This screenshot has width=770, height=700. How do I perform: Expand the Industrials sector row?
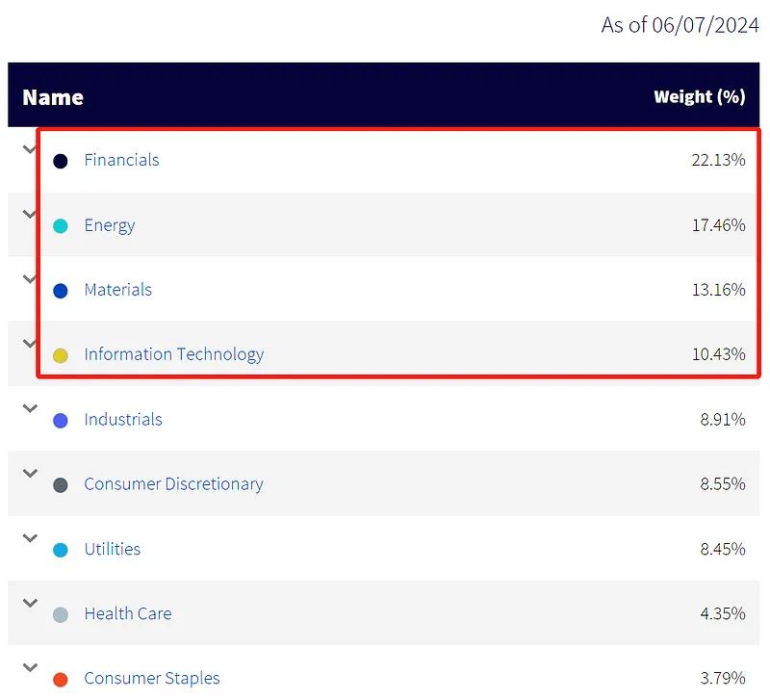30,408
